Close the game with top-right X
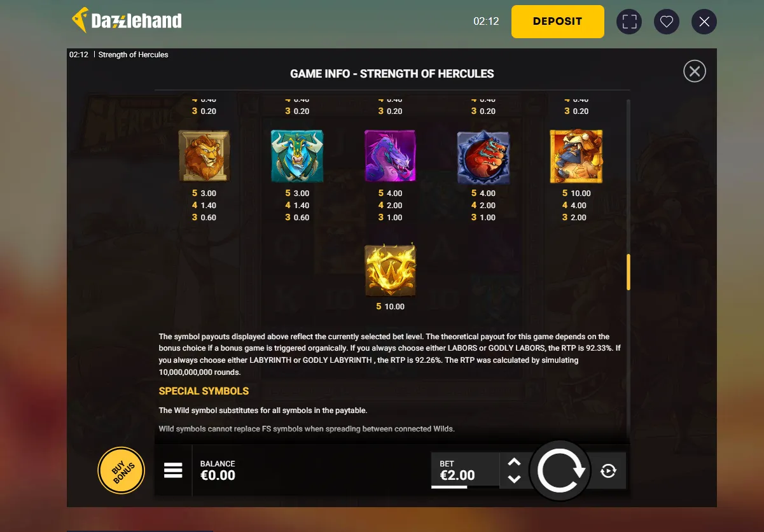This screenshot has height=532, width=764. (x=704, y=22)
